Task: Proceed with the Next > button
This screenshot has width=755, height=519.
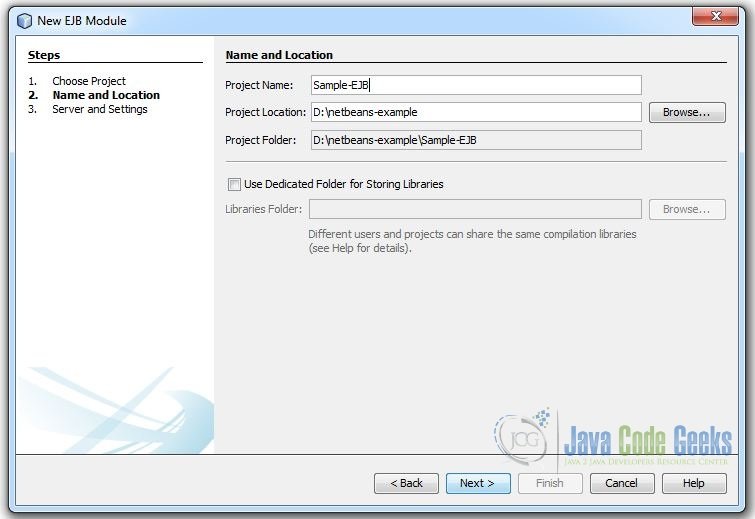Action: click(478, 483)
